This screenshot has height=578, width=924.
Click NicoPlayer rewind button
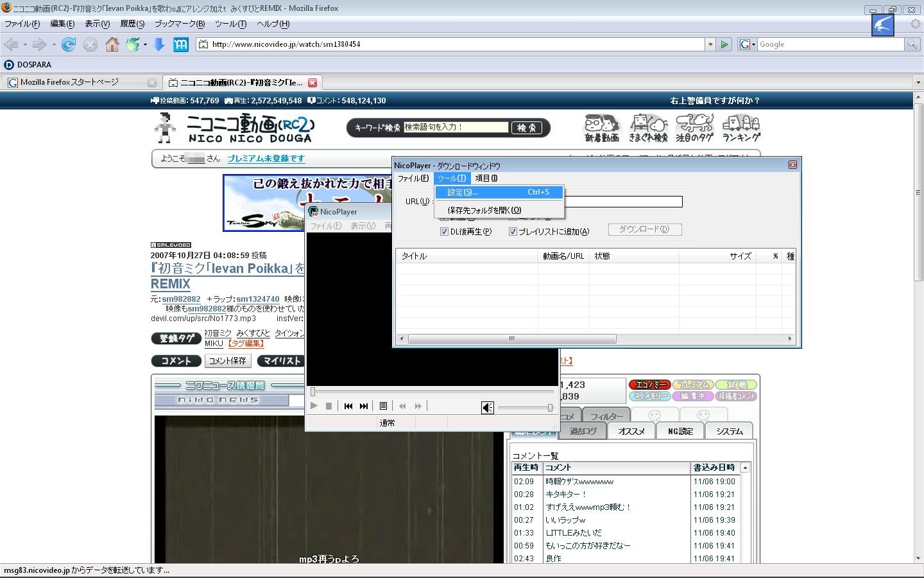pos(402,406)
